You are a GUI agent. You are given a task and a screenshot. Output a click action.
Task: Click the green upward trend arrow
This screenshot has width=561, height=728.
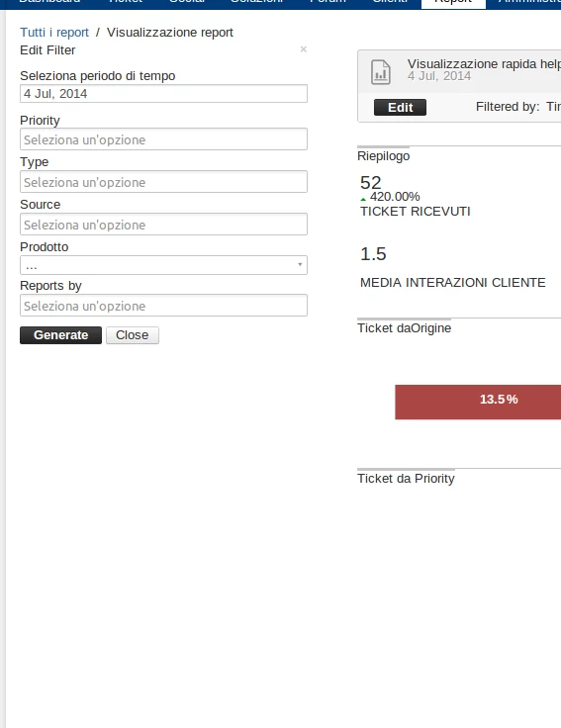(363, 199)
